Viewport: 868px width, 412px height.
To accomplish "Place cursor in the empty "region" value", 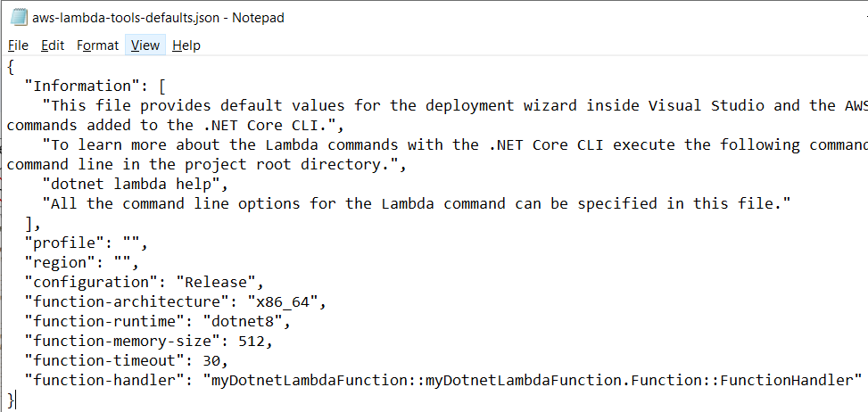I will [123, 263].
